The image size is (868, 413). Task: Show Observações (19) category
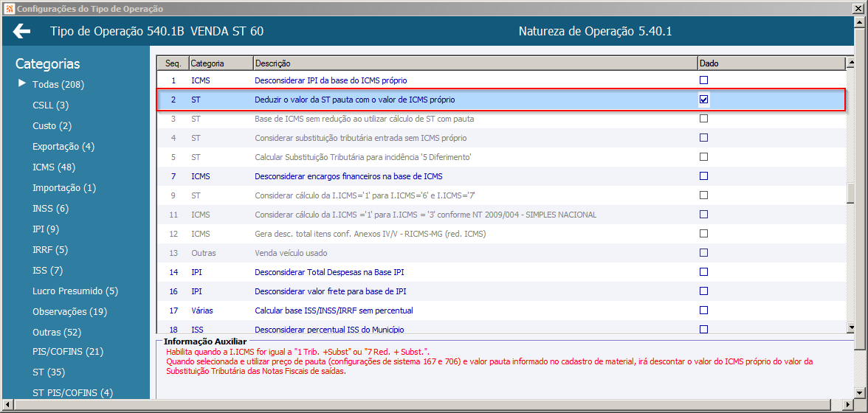point(69,312)
